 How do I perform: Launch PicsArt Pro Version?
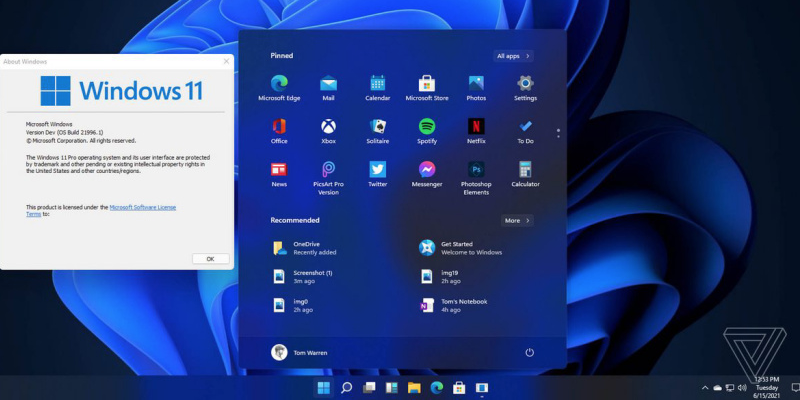(328, 170)
